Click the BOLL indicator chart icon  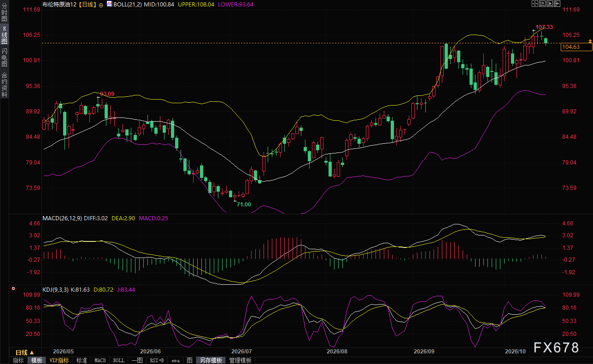click(x=109, y=4)
